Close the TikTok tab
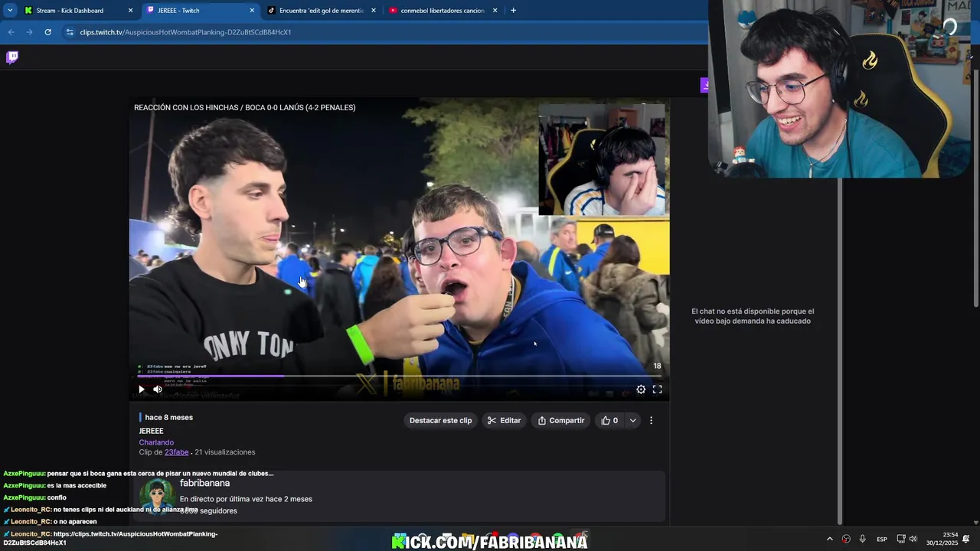The height and width of the screenshot is (551, 980). coord(374,11)
